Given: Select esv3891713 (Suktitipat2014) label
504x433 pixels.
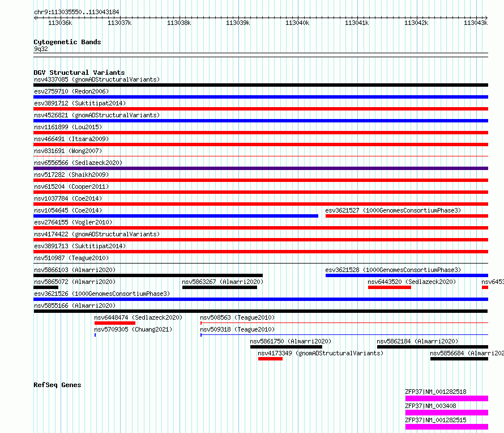Looking at the screenshot, I should coord(80,246).
